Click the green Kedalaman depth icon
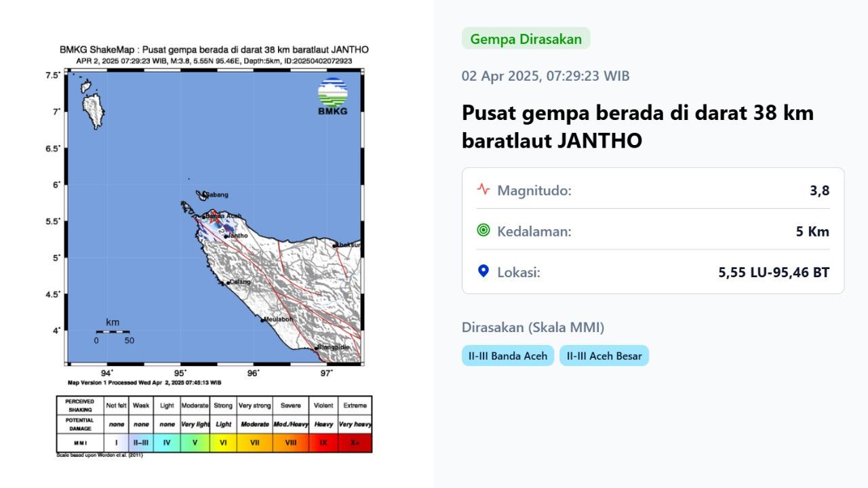 pos(483,230)
